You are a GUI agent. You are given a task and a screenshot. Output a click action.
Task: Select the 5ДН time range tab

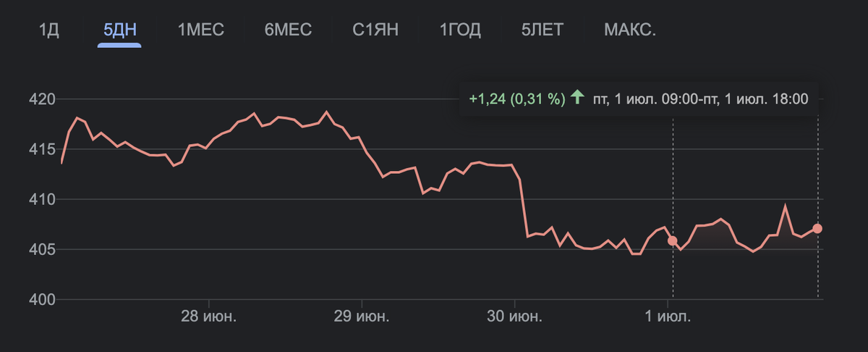119,30
